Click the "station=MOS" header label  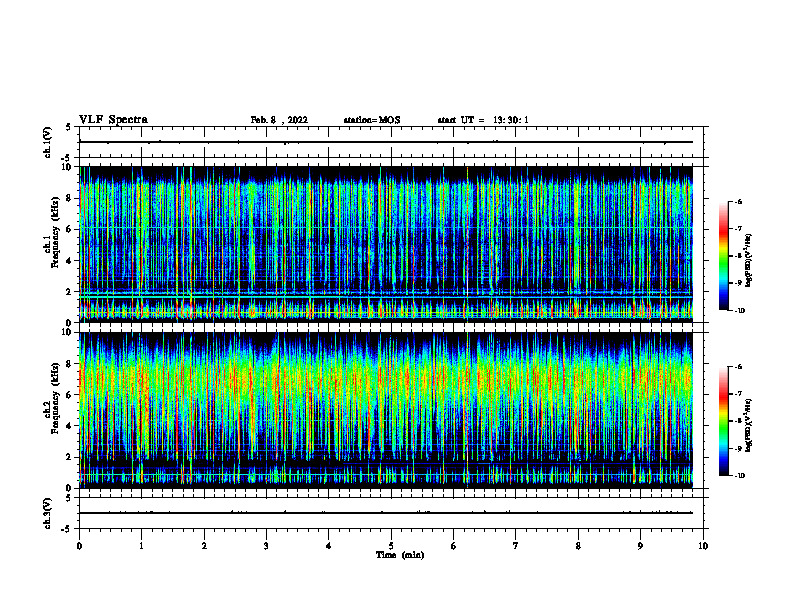(x=372, y=120)
